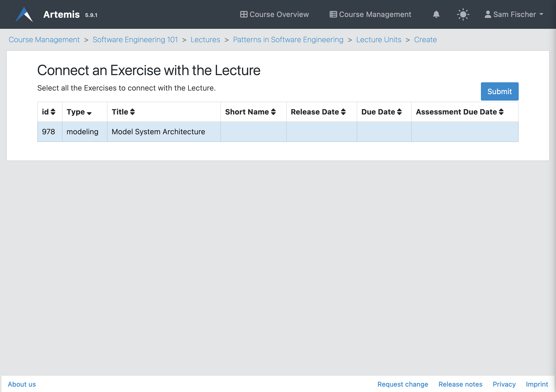This screenshot has height=392, width=556.
Task: Open Privacy footer link
Action: point(504,384)
